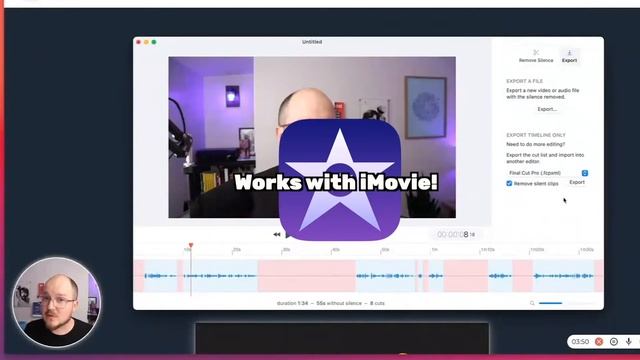Click the red playhead marker on the timeline
The width and height of the screenshot is (640, 360).
pos(191,245)
